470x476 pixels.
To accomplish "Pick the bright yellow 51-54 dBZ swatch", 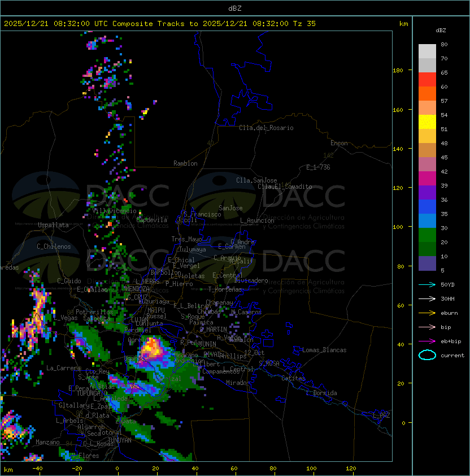I will [427, 122].
